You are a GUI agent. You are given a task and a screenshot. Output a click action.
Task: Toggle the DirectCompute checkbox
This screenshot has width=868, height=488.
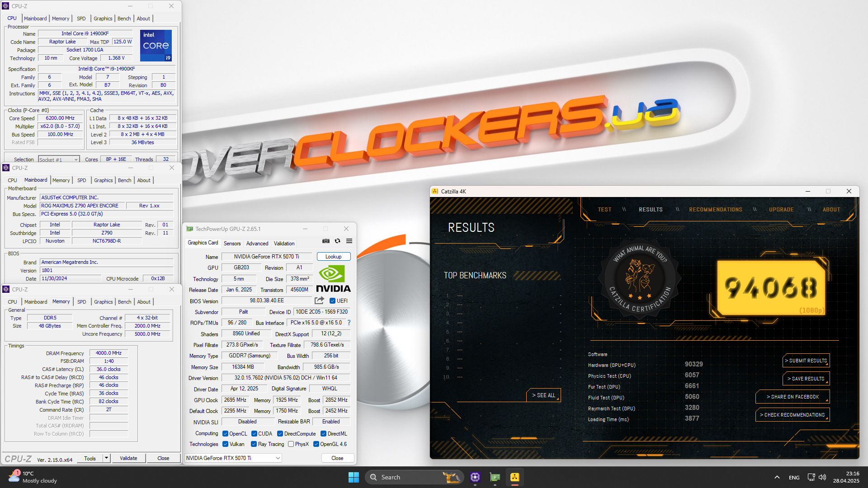coord(280,434)
